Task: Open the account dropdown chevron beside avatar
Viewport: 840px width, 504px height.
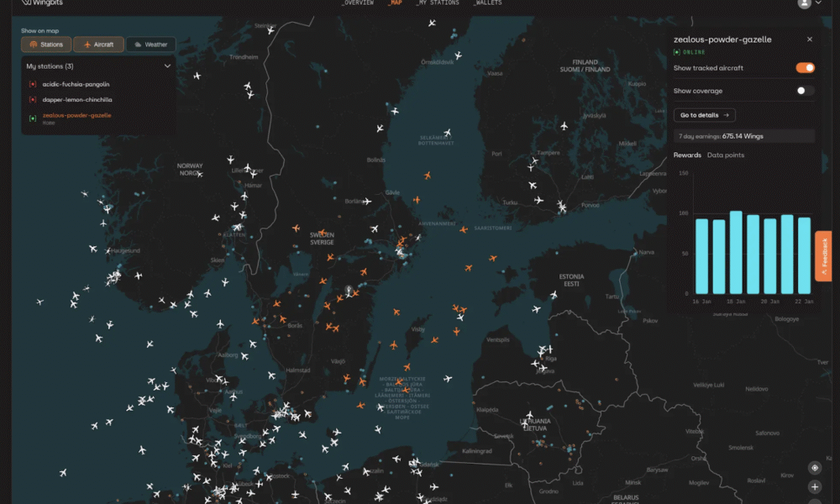Action: (x=818, y=3)
